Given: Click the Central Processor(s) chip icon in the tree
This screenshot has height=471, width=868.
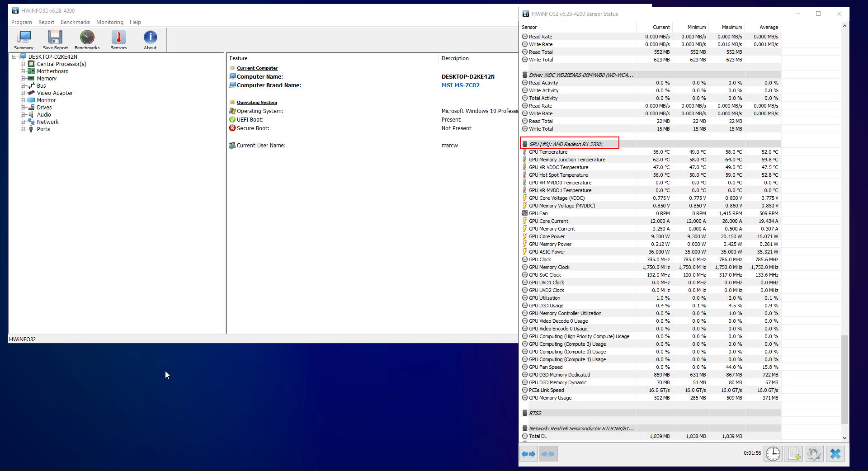Looking at the screenshot, I should (x=31, y=64).
